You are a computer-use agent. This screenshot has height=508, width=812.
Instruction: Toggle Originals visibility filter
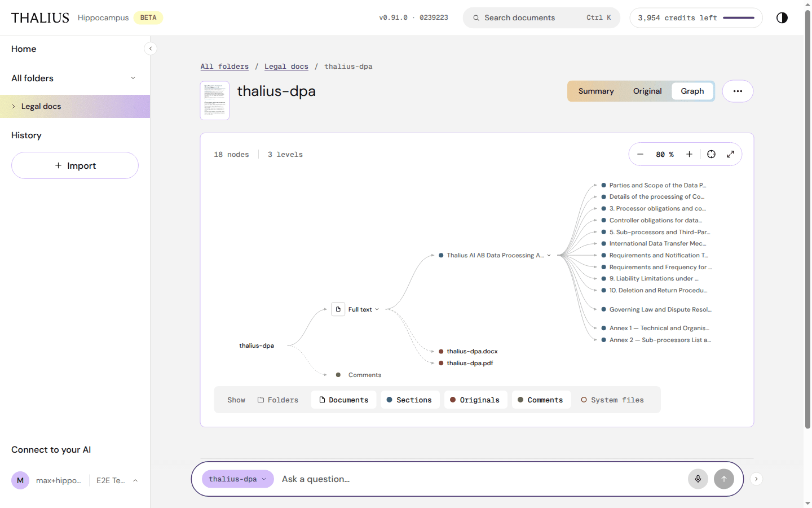[475, 400]
